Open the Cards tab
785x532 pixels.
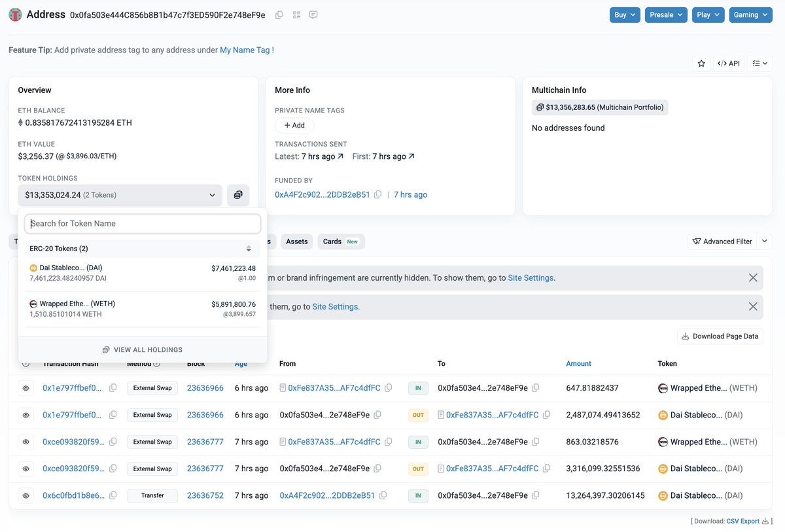[341, 241]
